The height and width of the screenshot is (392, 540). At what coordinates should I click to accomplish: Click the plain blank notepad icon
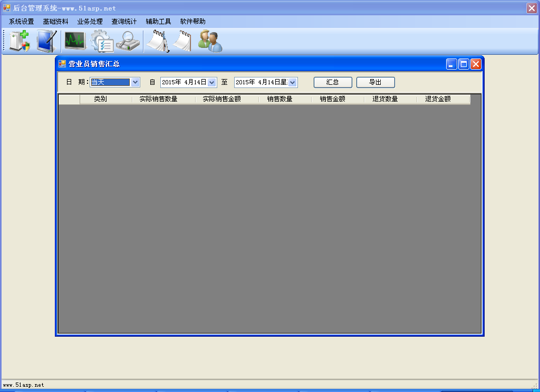(x=183, y=41)
